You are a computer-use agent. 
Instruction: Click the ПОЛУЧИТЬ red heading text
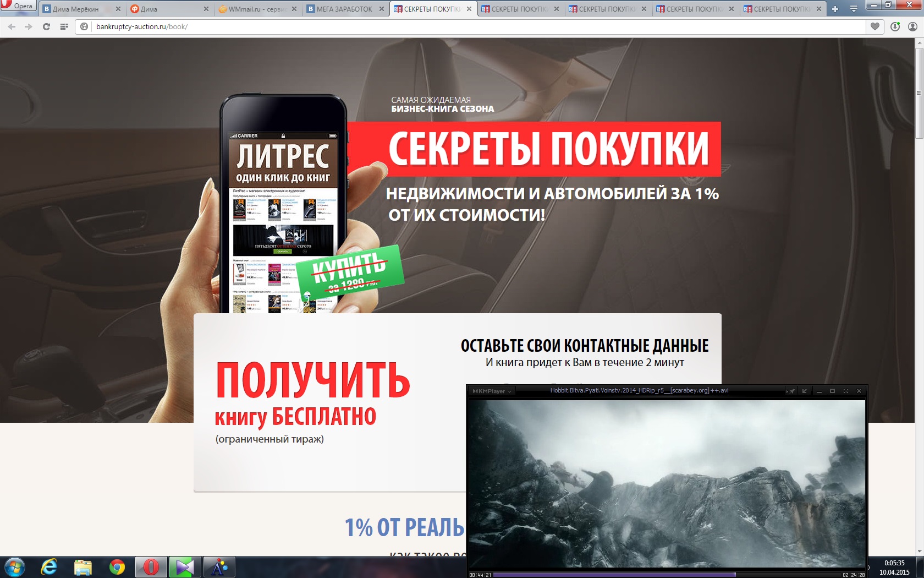coord(313,380)
